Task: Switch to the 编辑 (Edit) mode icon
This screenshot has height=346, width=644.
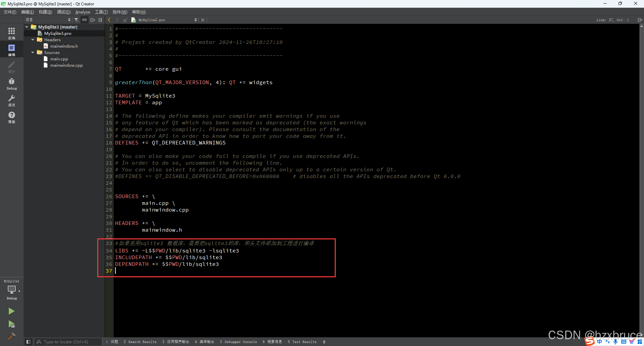Action: pos(12,49)
